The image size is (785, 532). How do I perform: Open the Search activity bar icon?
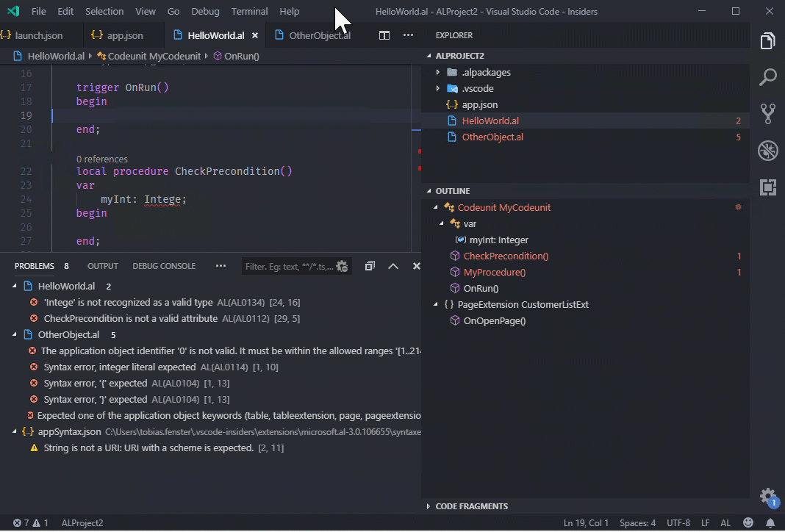point(767,78)
